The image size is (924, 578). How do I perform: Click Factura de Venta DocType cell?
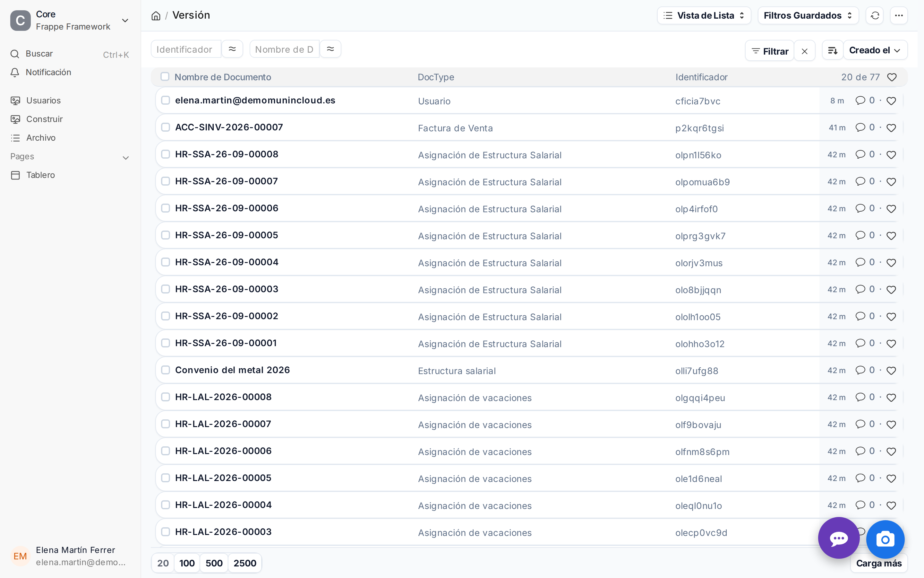point(455,128)
